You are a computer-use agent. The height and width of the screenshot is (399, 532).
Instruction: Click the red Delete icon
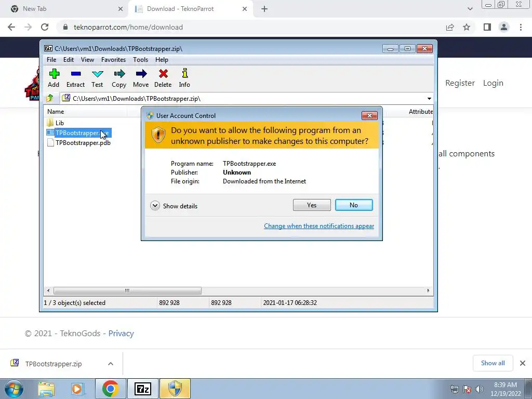point(163,78)
